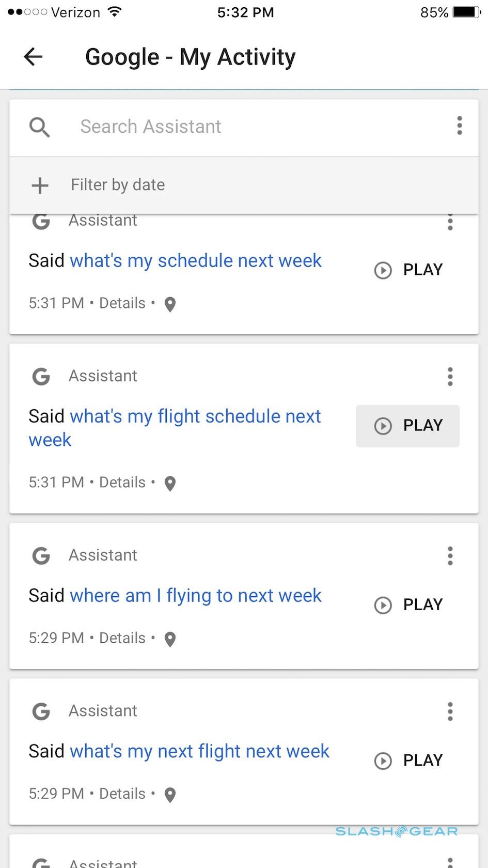Open "what's my schedule next week" link
The image size is (488, 868).
195,261
